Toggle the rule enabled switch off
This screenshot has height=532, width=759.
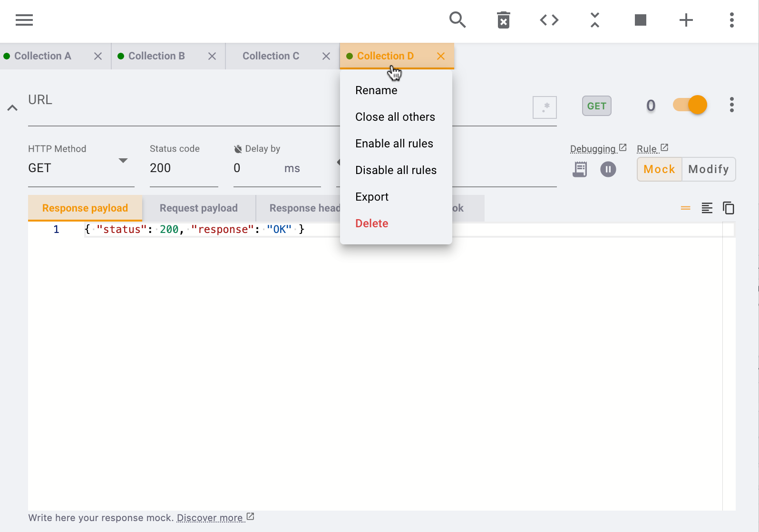(690, 105)
